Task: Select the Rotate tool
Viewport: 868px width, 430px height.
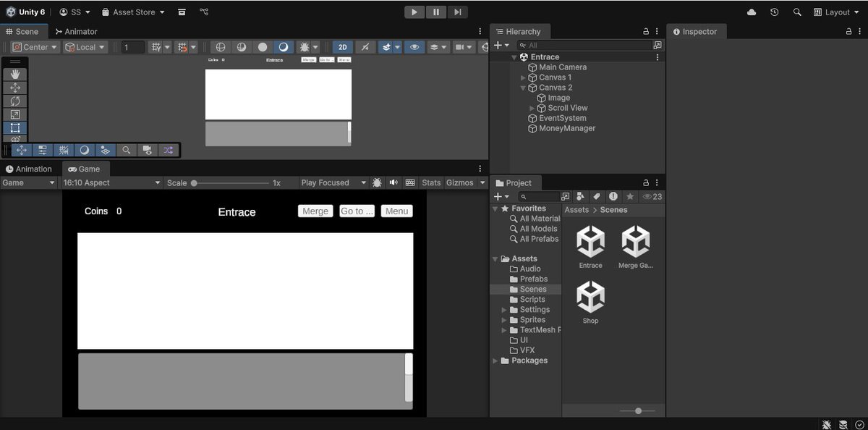Action: click(x=15, y=101)
